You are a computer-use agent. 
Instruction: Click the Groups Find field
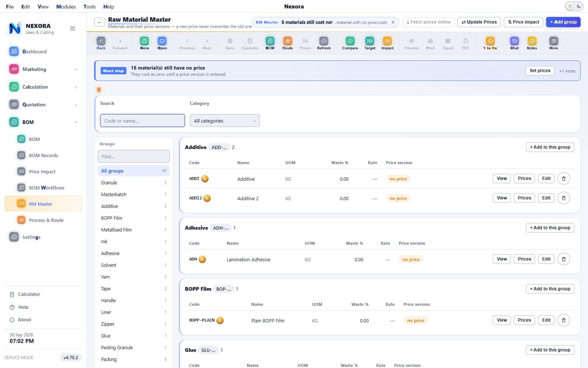134,156
